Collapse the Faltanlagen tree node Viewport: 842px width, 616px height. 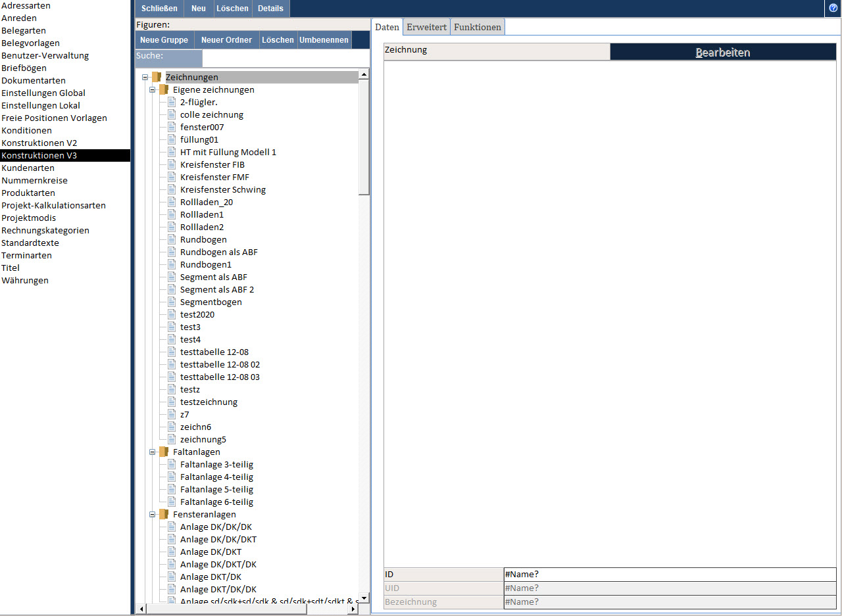[x=152, y=452]
